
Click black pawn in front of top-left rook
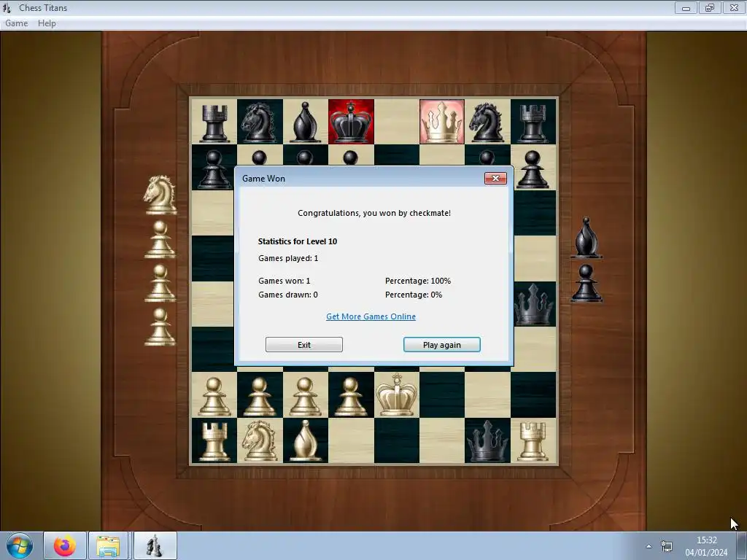pos(214,169)
